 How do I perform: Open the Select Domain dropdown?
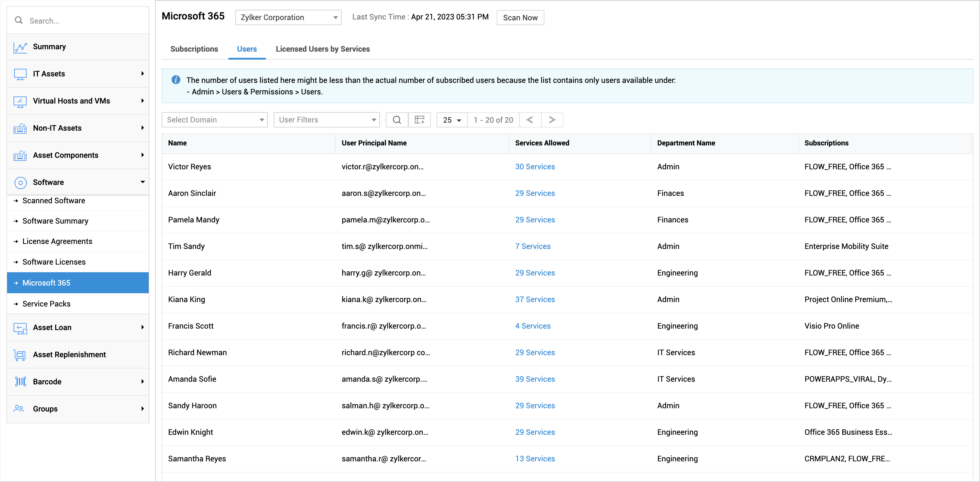point(214,120)
